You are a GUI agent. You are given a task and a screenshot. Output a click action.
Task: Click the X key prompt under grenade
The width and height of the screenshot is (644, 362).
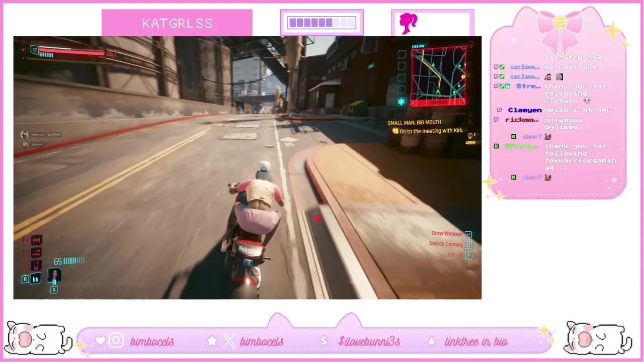point(54,290)
